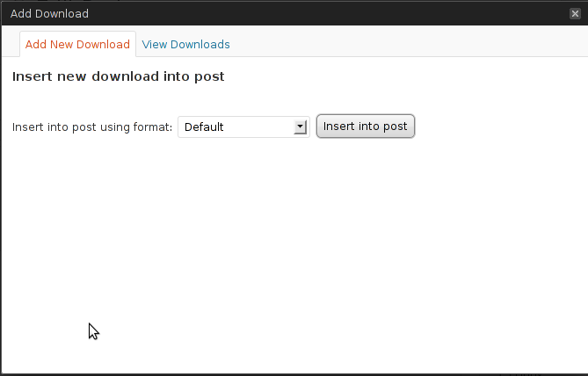This screenshot has height=376, width=588.
Task: Click the small black triangle in the format select
Action: tap(300, 127)
